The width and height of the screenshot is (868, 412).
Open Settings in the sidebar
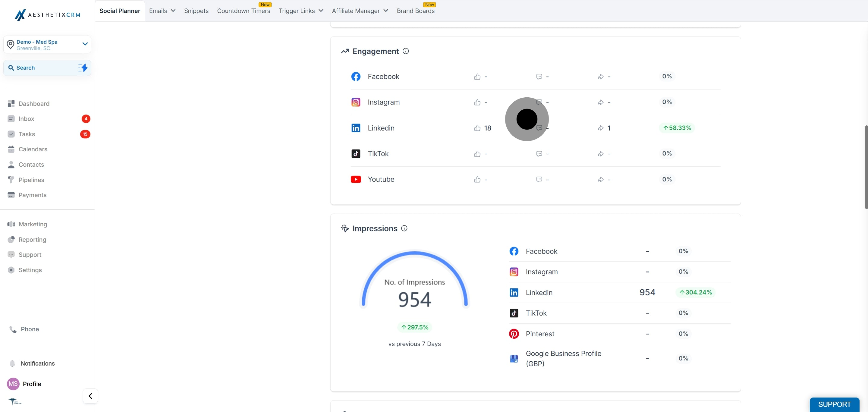point(30,270)
